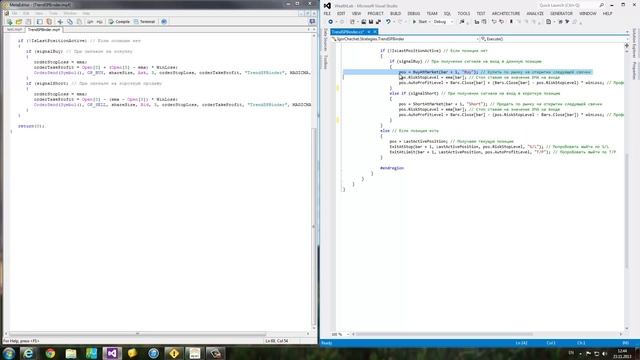Image resolution: width=640 pixels, height=360 pixels.
Task: Click the Open folder icon in MetaEditor toolbar
Action: click(19, 22)
